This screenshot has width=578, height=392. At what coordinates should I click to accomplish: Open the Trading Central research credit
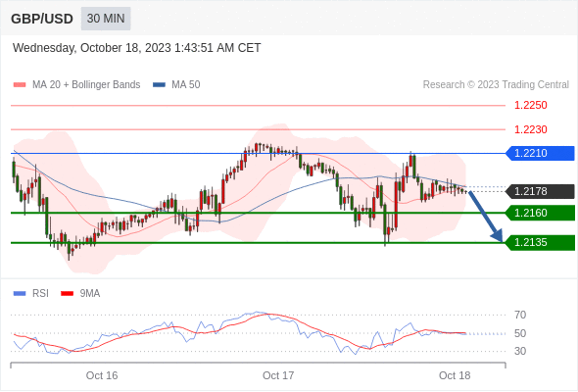point(496,85)
